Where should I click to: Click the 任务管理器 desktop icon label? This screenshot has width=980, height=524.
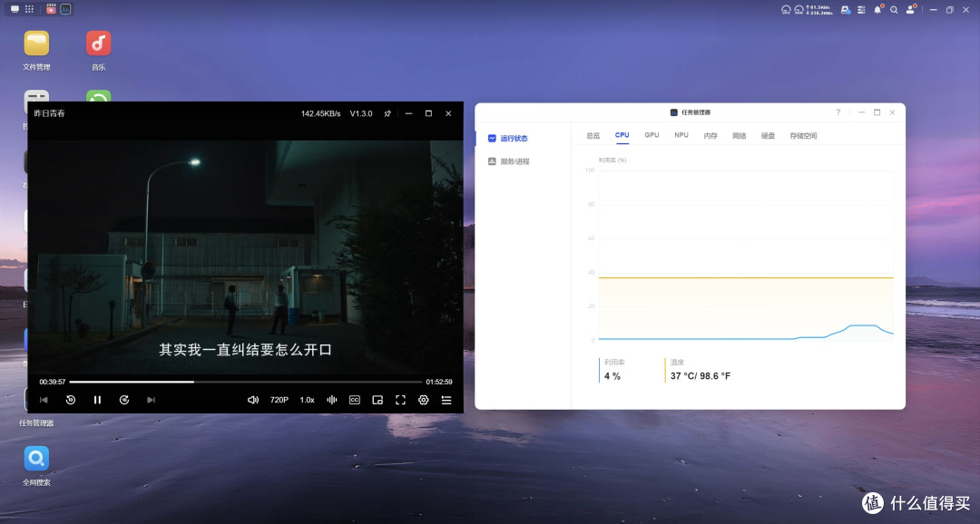tap(36, 422)
